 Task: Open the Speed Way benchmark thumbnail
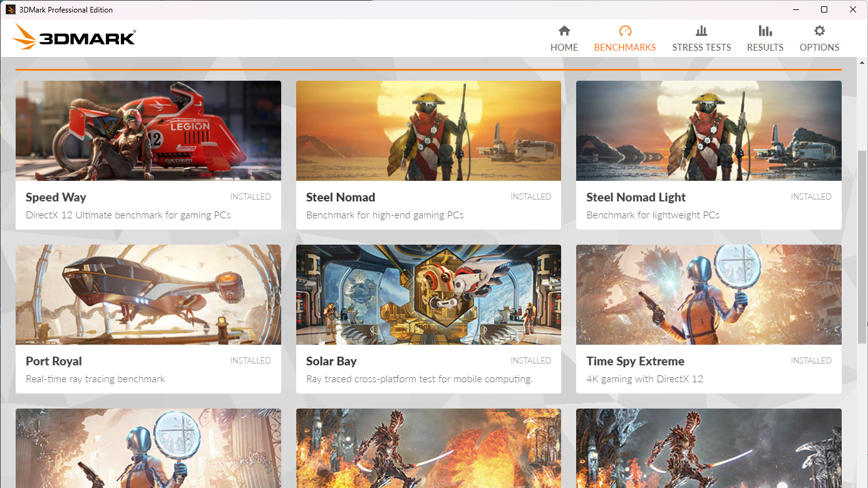(148, 131)
